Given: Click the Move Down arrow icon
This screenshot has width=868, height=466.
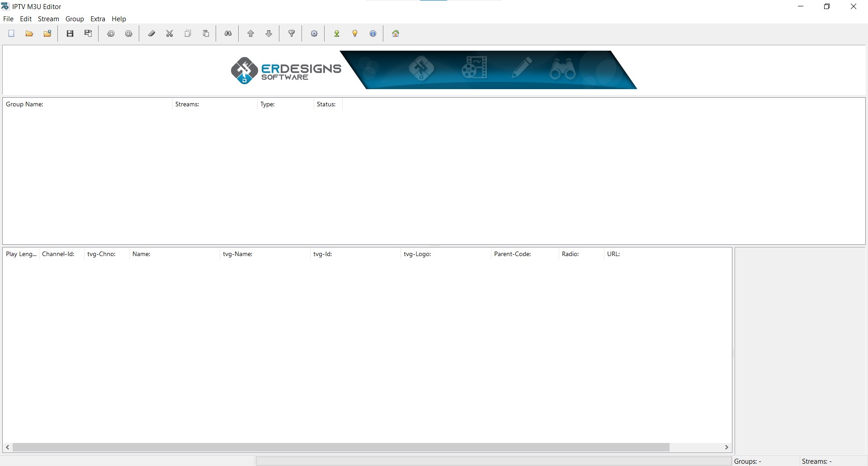Looking at the screenshot, I should [269, 33].
